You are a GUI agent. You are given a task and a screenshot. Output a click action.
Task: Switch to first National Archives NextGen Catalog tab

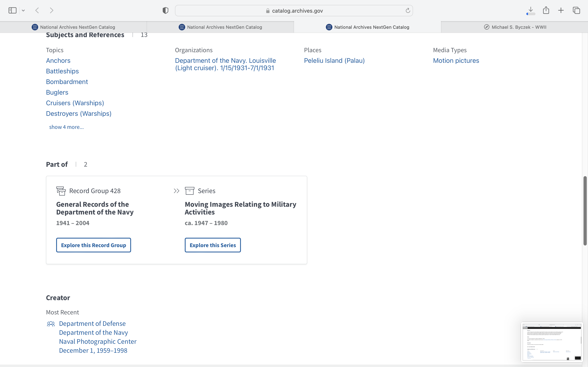73,27
